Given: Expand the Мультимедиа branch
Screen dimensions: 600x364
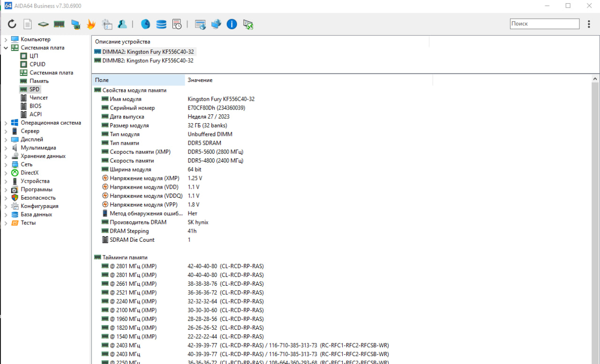Looking at the screenshot, I should [6, 148].
